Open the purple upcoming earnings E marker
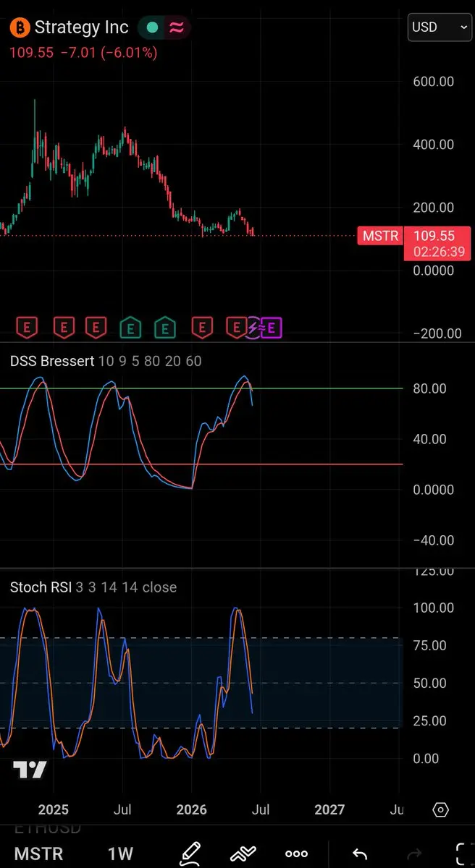 tap(272, 328)
